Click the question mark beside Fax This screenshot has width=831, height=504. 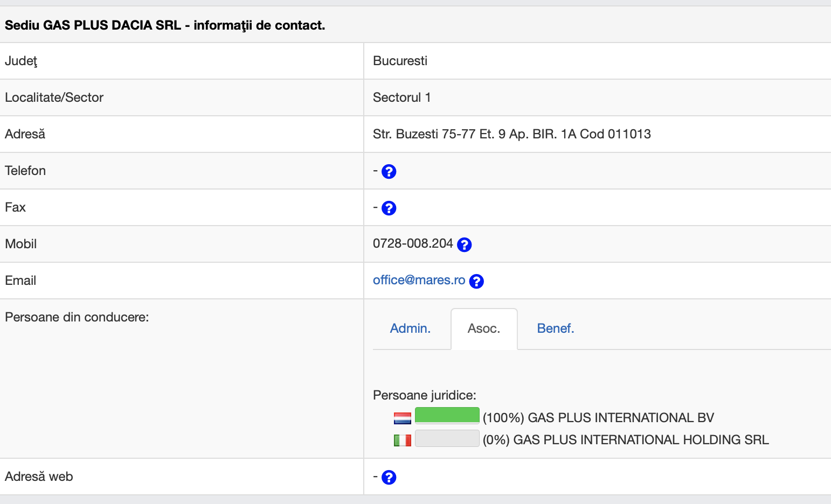pos(389,208)
